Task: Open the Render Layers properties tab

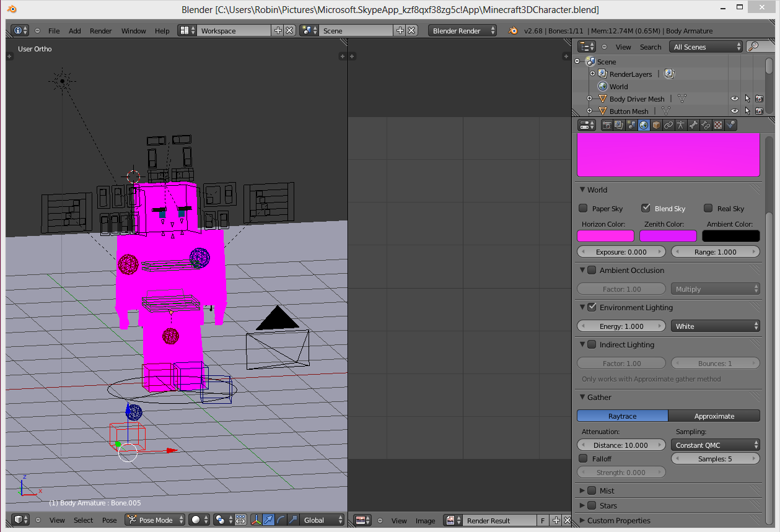Action: click(x=619, y=125)
